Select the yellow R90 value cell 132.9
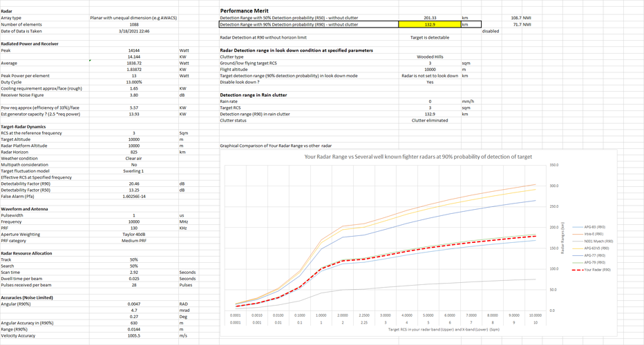644x345 pixels. 430,25
